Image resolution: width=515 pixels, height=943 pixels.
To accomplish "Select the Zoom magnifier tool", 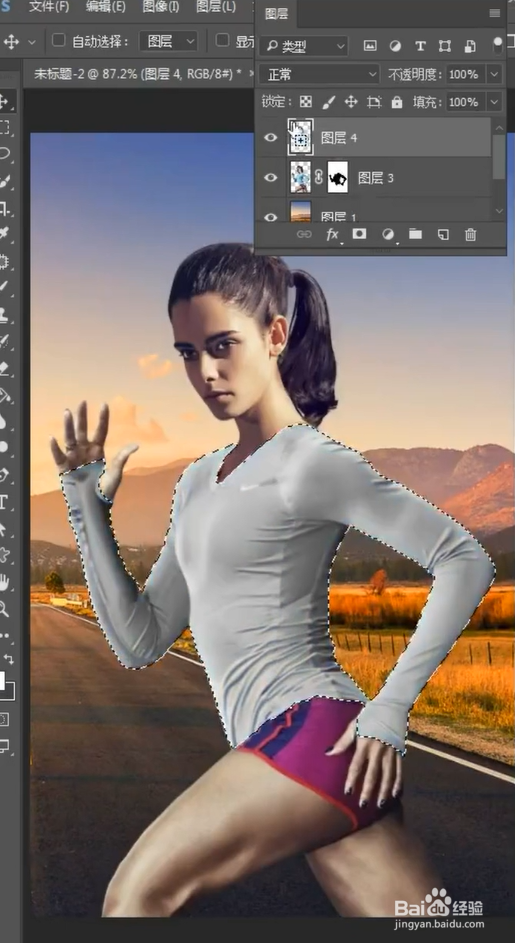I will pyautogui.click(x=4, y=609).
